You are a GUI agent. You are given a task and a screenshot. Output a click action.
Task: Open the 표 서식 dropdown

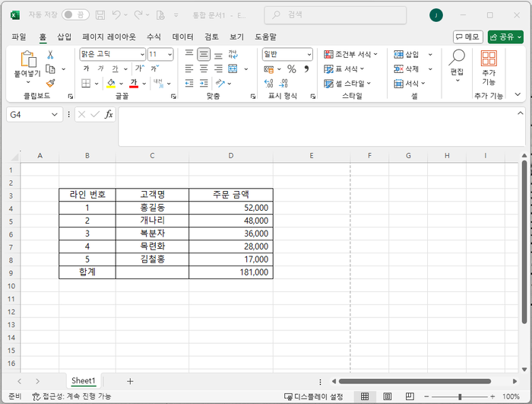point(344,69)
